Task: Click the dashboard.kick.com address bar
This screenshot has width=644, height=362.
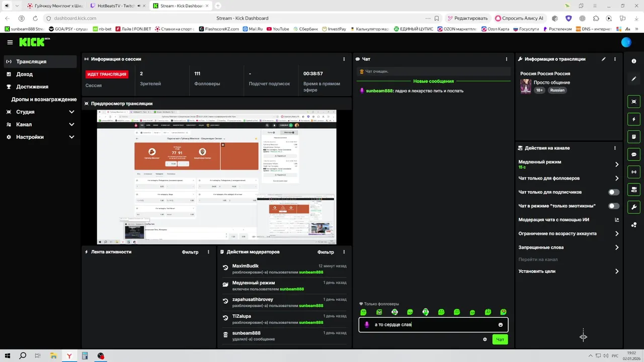Action: [x=74, y=18]
